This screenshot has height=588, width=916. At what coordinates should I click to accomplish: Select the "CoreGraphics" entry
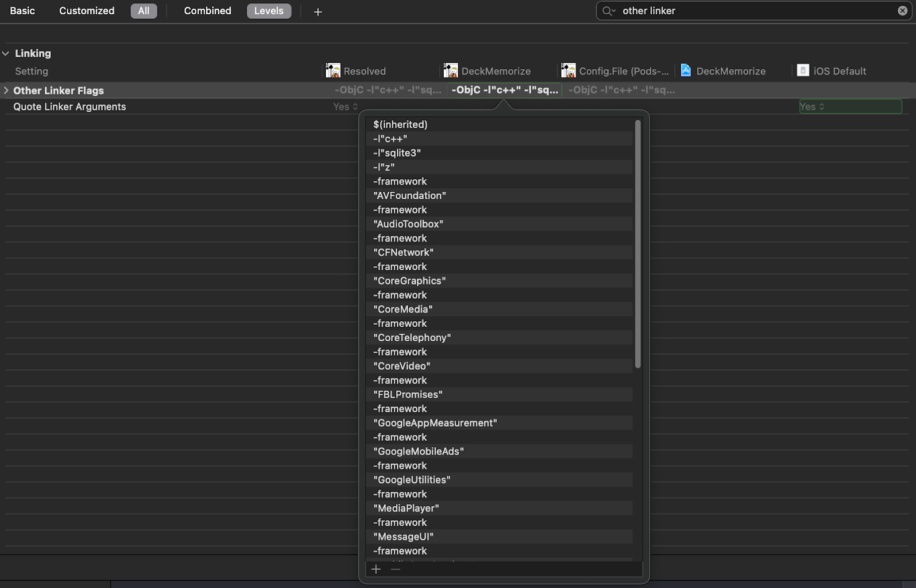click(x=499, y=281)
